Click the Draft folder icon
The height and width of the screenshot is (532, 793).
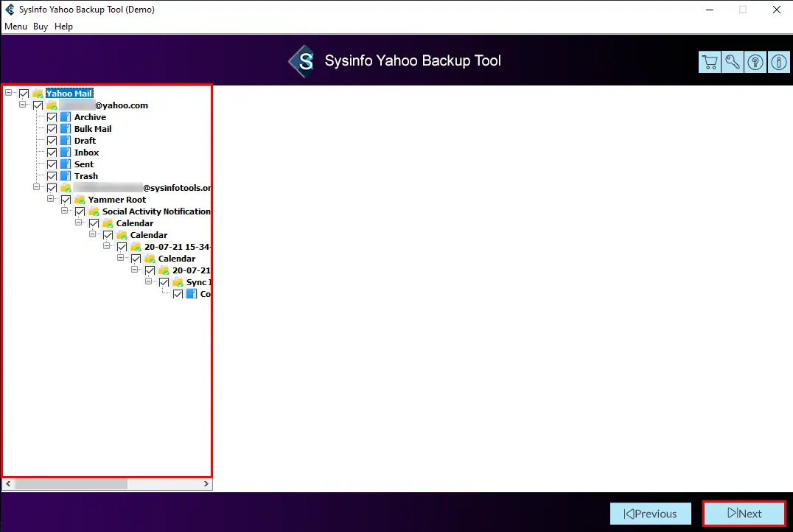(66, 141)
